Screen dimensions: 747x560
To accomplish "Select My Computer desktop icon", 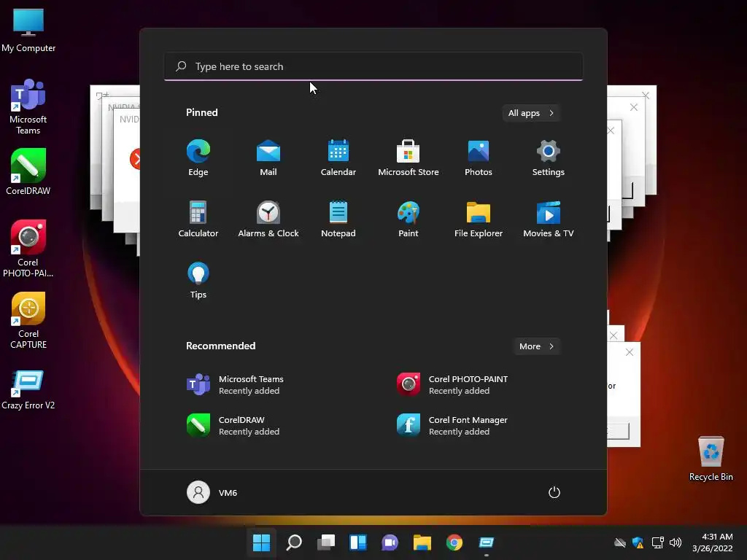I will [x=28, y=30].
